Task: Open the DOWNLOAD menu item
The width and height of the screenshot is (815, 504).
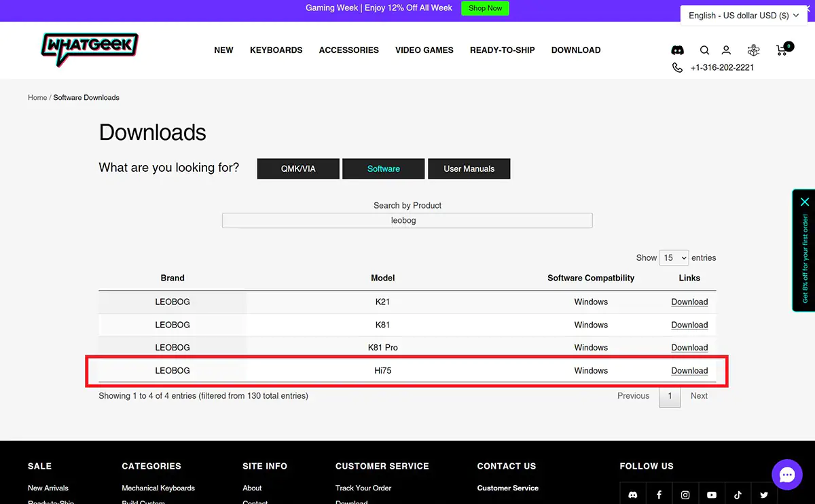Action: click(576, 50)
